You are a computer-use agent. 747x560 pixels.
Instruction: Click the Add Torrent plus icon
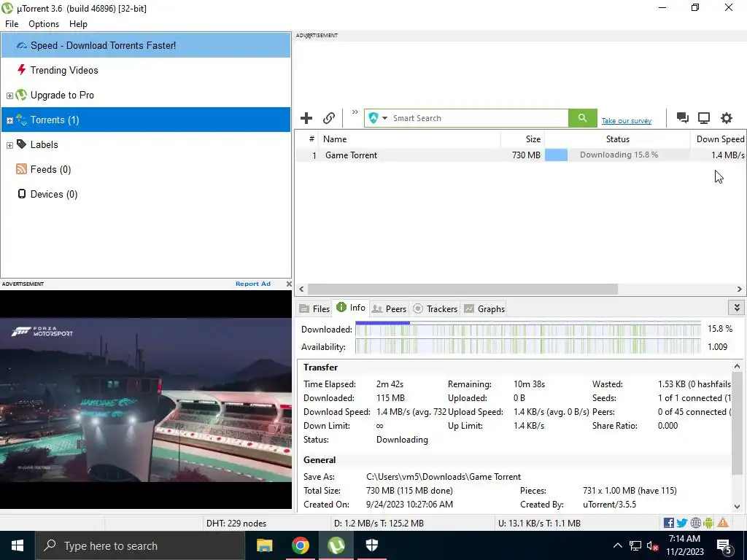[306, 117]
